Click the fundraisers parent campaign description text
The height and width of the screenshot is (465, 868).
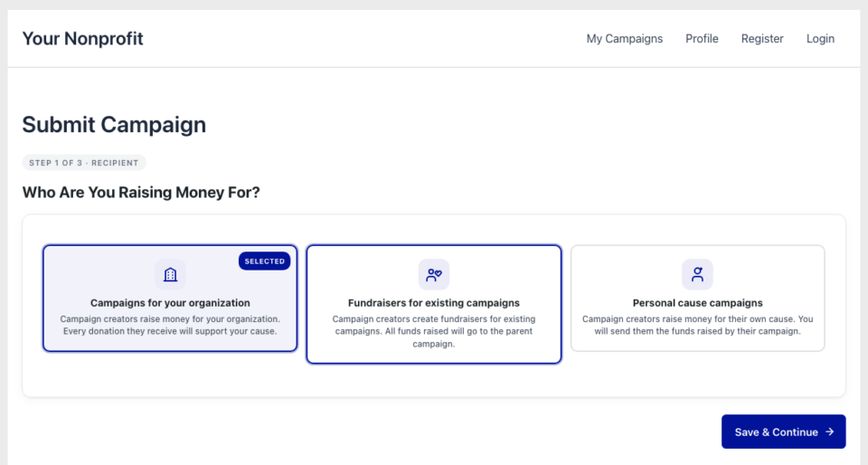point(434,331)
